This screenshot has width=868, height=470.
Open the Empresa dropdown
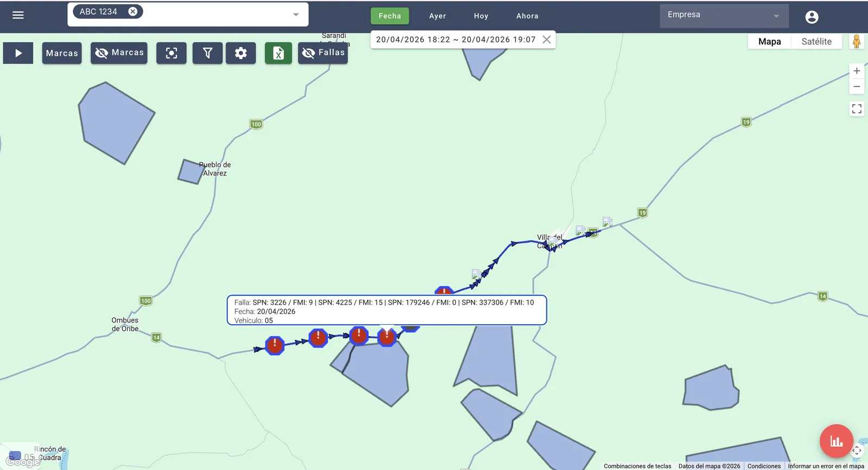pos(724,16)
